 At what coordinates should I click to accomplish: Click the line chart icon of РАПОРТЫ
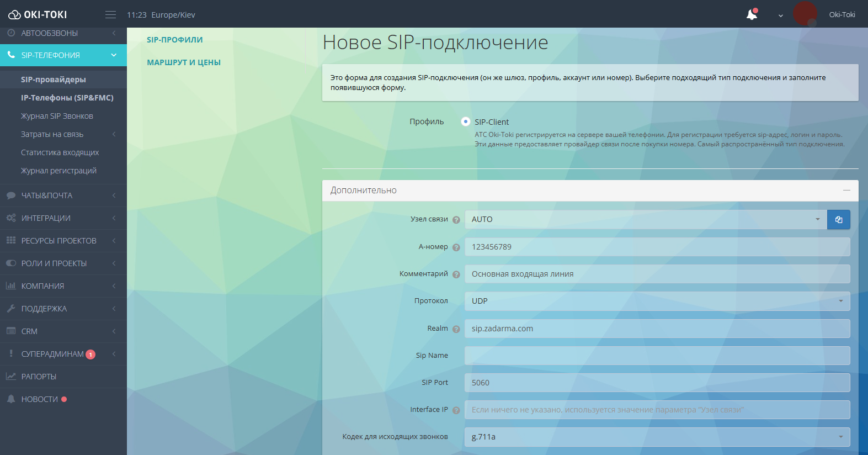(11, 376)
